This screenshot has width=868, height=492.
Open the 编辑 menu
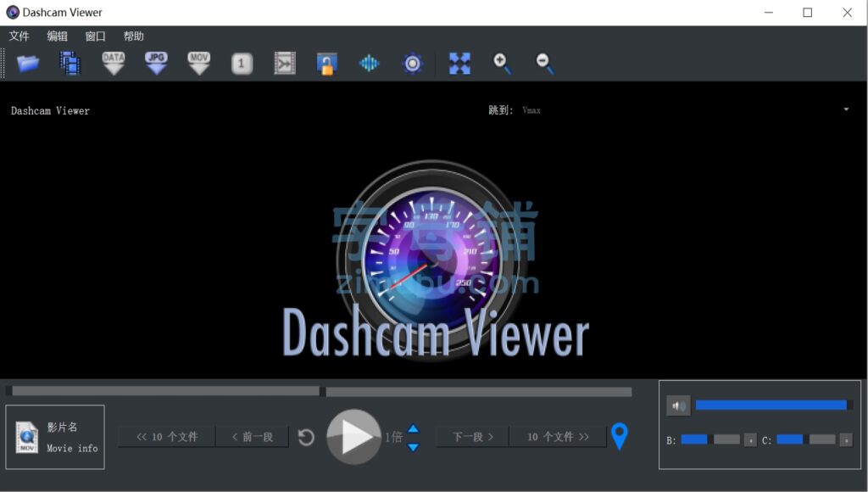click(x=57, y=36)
